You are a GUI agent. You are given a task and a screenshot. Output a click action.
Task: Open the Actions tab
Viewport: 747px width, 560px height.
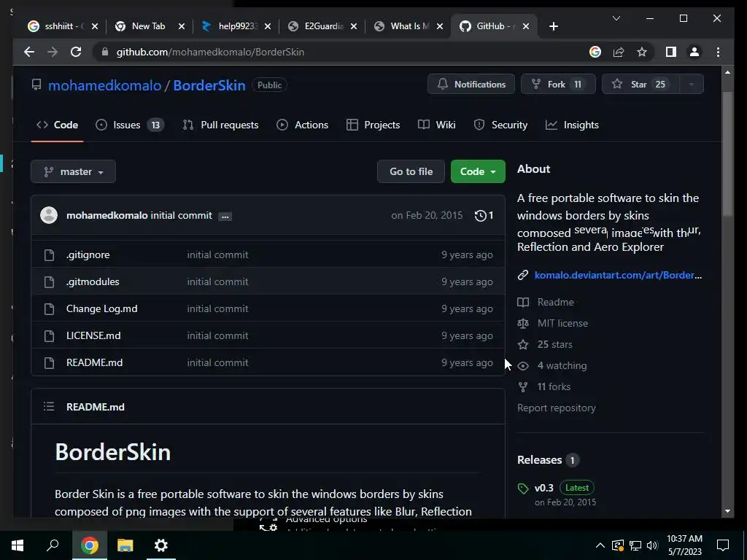point(303,125)
